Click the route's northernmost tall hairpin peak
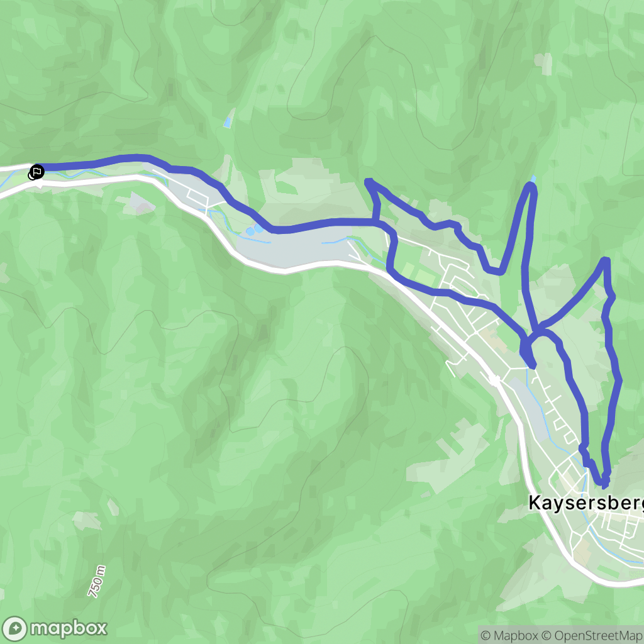 click(x=531, y=187)
